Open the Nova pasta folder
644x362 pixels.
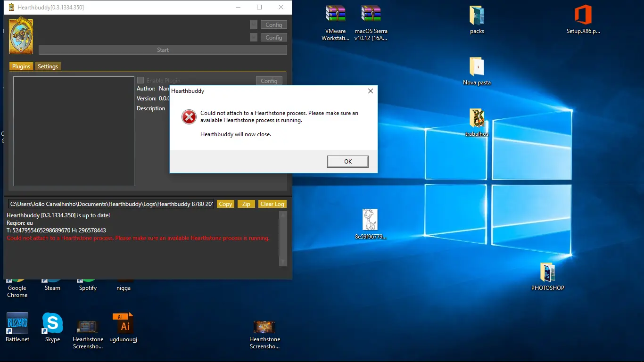pyautogui.click(x=477, y=71)
